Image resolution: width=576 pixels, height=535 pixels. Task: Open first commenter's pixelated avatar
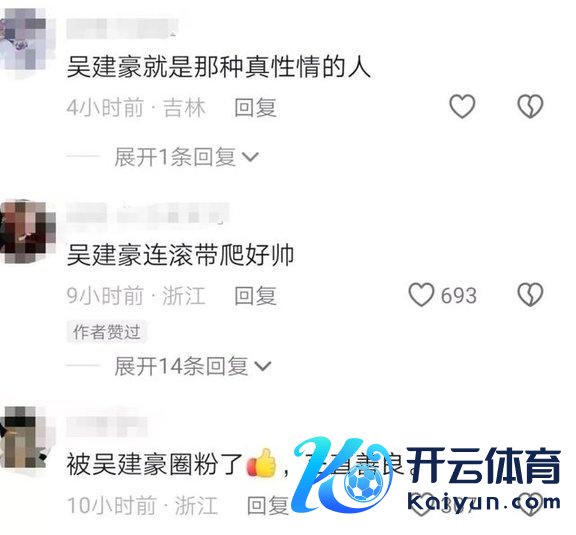click(24, 40)
